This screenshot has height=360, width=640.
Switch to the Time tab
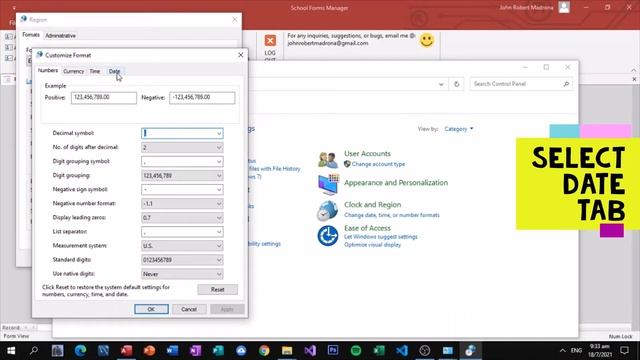click(95, 71)
